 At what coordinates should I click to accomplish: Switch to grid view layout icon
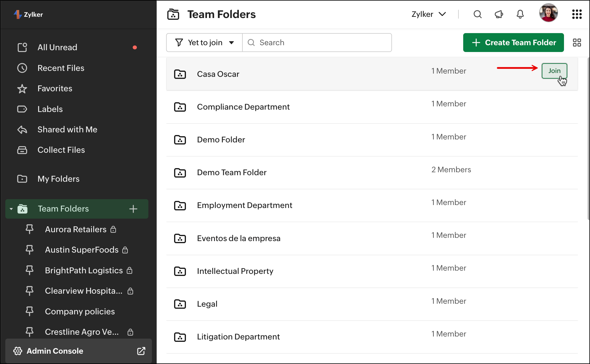pyautogui.click(x=577, y=43)
